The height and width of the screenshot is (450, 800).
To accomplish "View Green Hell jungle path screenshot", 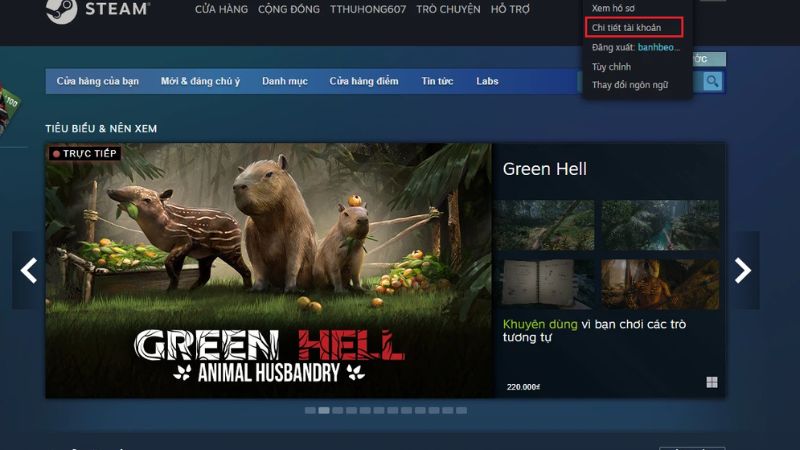I will pos(543,225).
